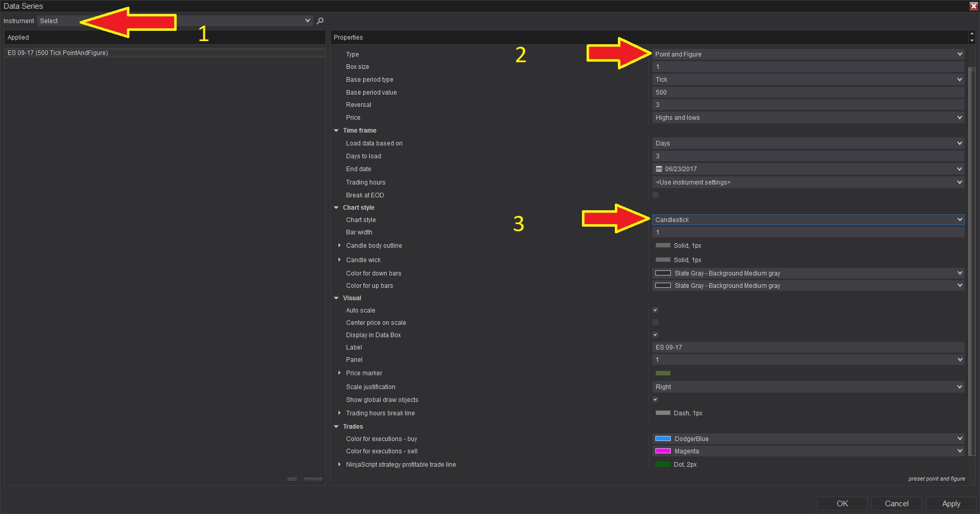Open the End date calendar icon

[659, 169]
